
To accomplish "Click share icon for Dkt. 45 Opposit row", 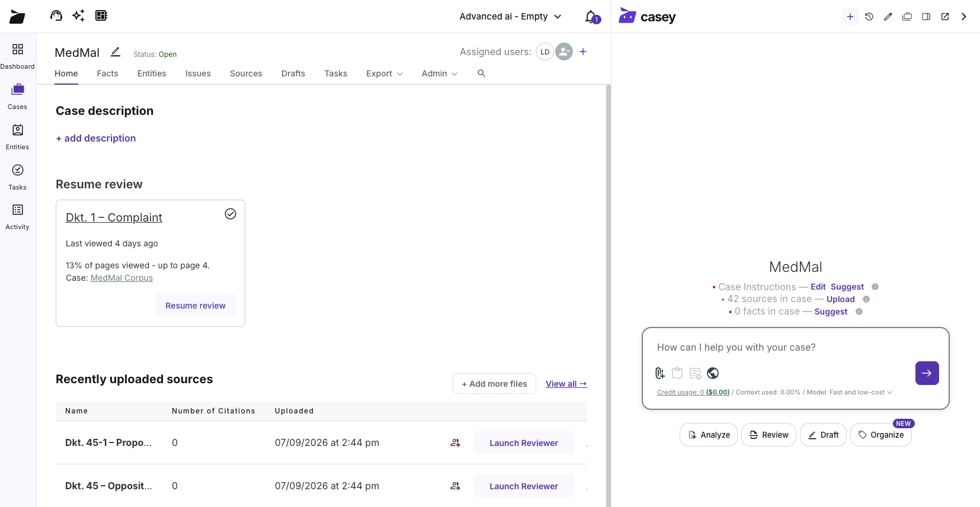I will pyautogui.click(x=456, y=486).
